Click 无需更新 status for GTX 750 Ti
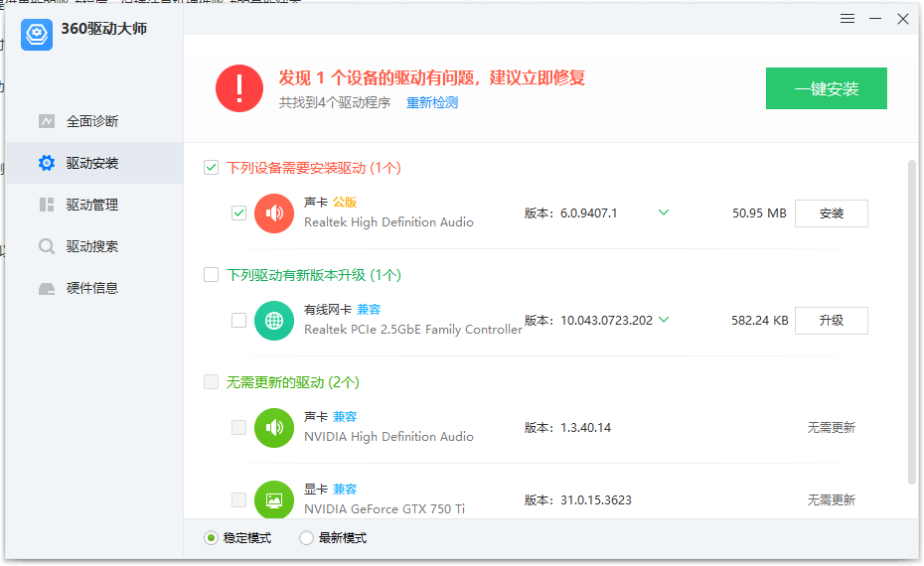The image size is (924, 566). pos(831,500)
